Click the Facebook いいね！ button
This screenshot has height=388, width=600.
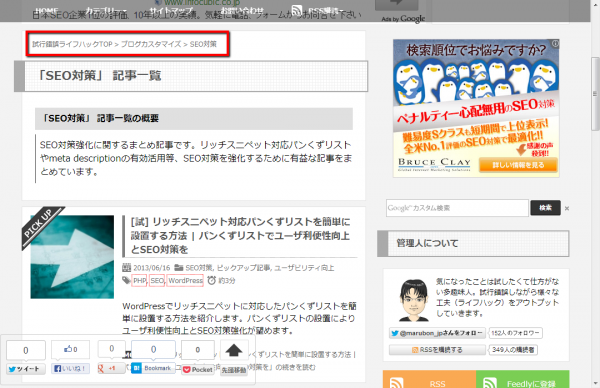click(70, 368)
